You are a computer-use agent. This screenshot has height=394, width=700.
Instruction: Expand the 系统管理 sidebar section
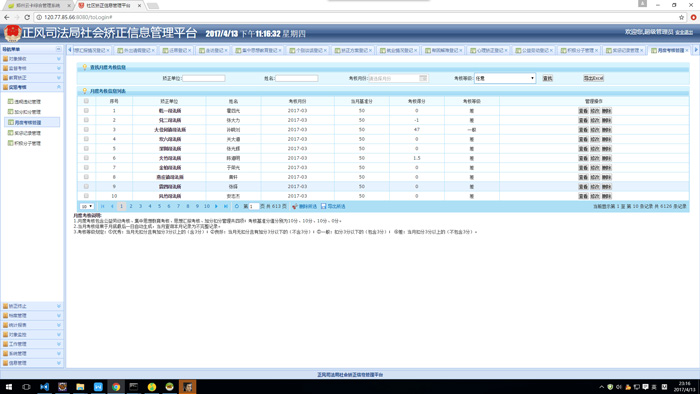pyautogui.click(x=32, y=353)
